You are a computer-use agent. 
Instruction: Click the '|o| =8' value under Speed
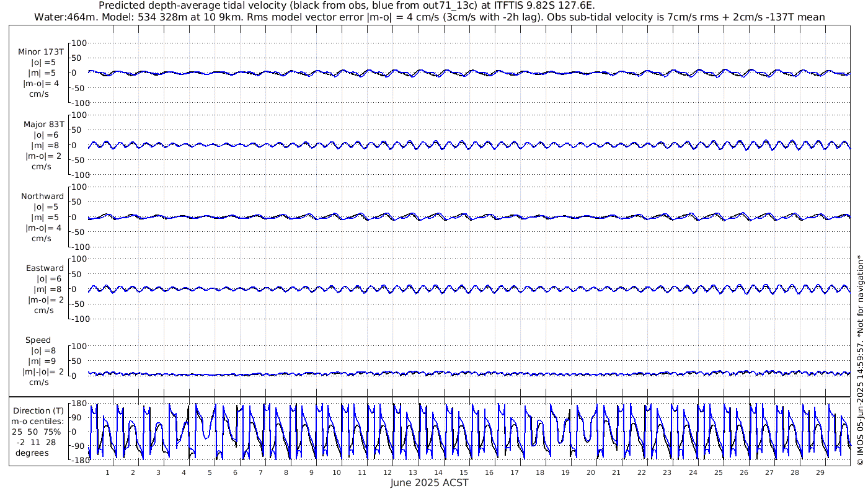click(43, 350)
